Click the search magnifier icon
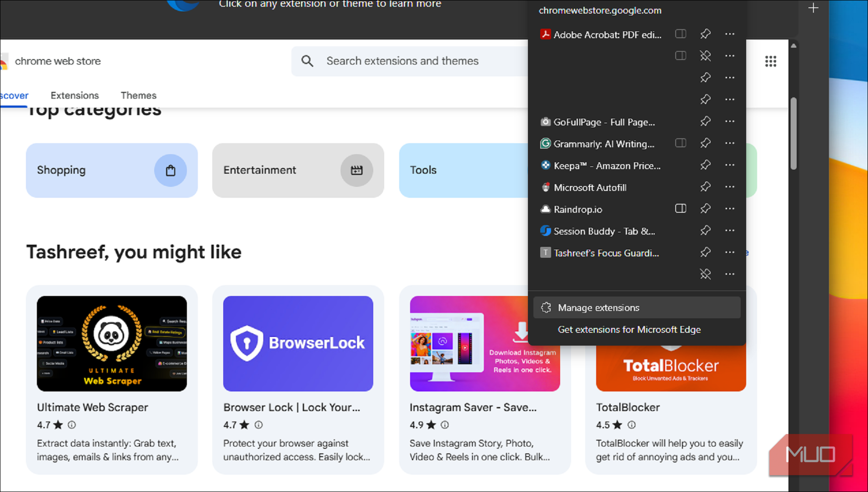Screen dimensions: 868x492 coord(307,61)
